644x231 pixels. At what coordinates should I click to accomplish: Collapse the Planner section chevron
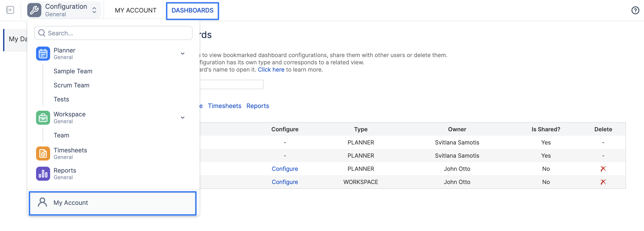point(183,53)
